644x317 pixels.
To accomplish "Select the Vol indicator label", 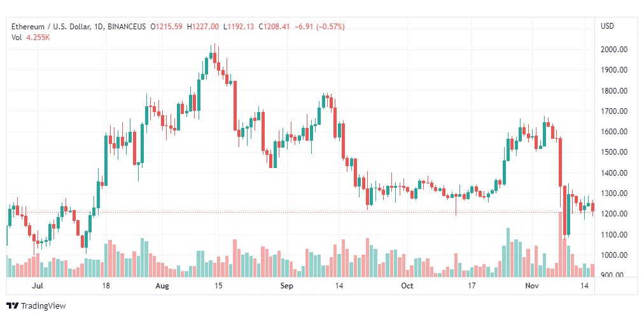I will 17,37.
